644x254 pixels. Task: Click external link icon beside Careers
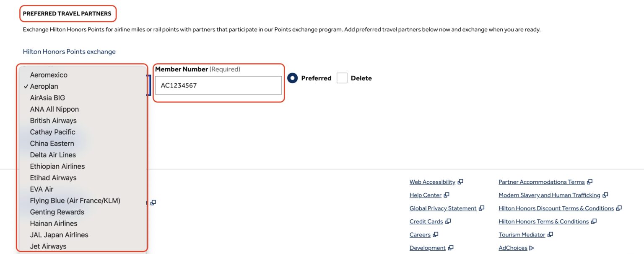(436, 235)
